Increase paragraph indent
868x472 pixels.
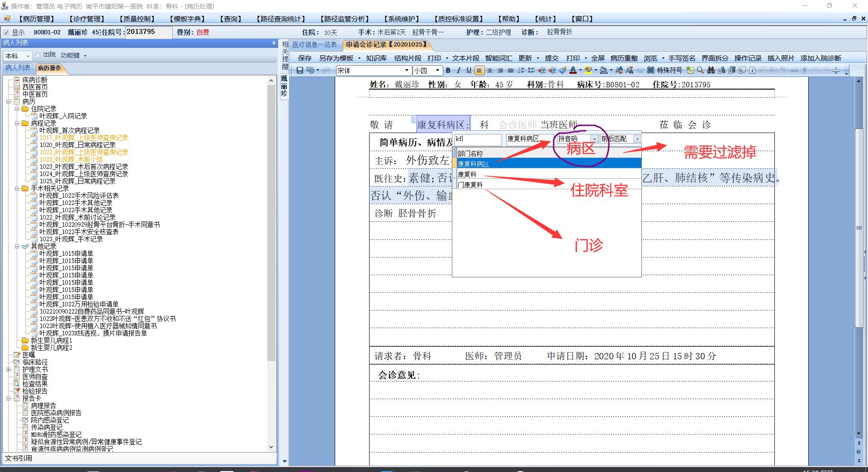point(552,70)
